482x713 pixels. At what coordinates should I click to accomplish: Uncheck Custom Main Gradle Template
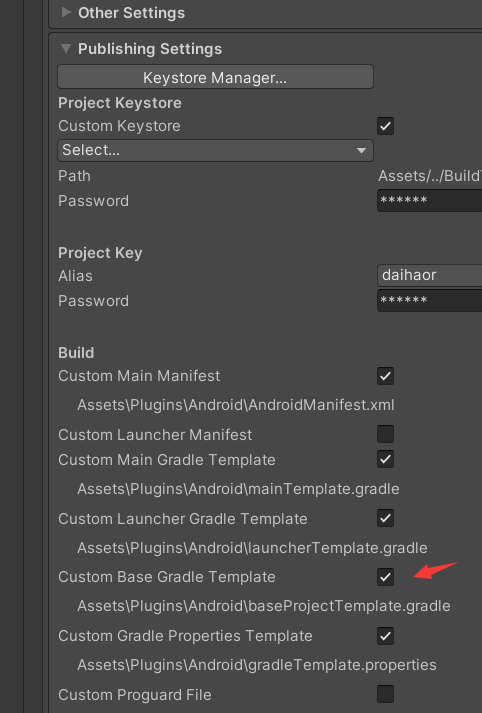pos(385,459)
